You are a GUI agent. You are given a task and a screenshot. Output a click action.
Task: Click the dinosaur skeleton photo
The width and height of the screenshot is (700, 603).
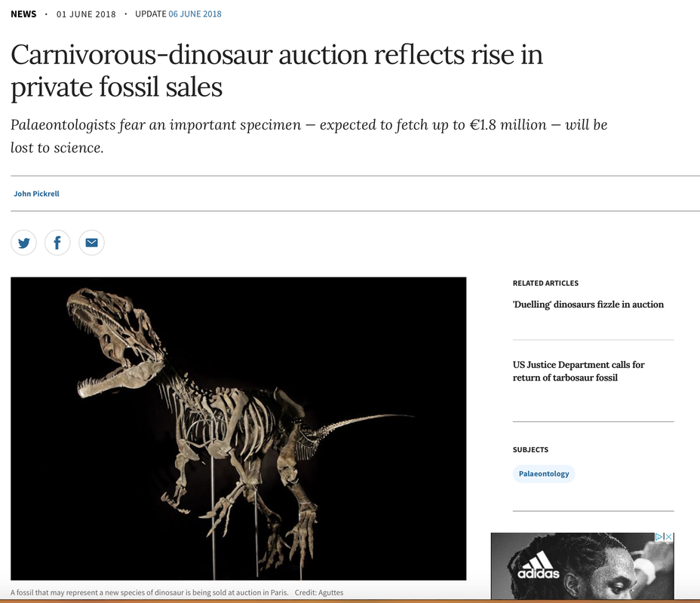(x=238, y=428)
